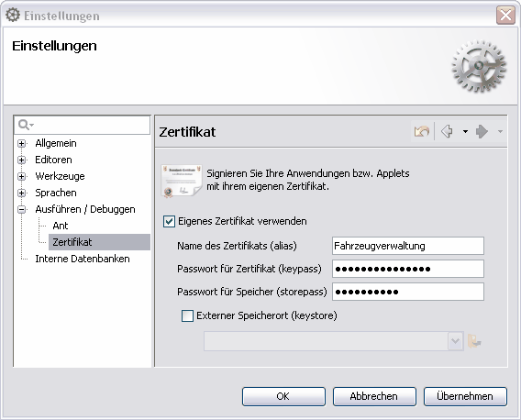Click the back navigation arrow icon
The height and width of the screenshot is (420, 521).
click(x=447, y=131)
